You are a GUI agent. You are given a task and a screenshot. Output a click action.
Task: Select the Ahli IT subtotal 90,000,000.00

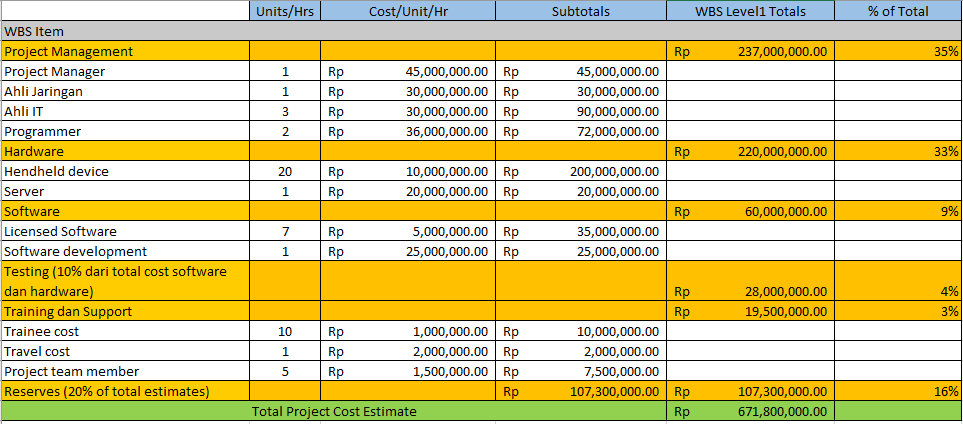point(581,111)
